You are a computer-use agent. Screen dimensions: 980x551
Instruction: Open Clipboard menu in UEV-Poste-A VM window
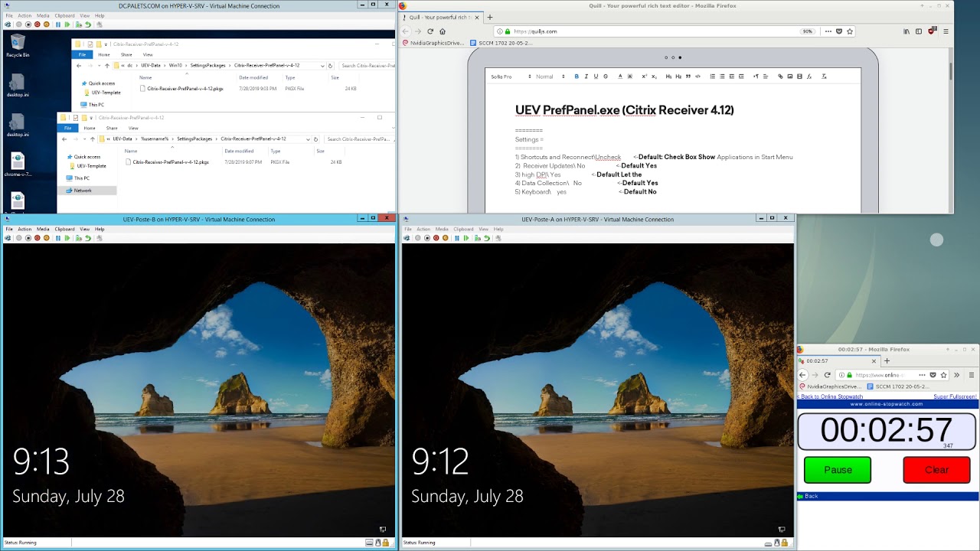464,229
